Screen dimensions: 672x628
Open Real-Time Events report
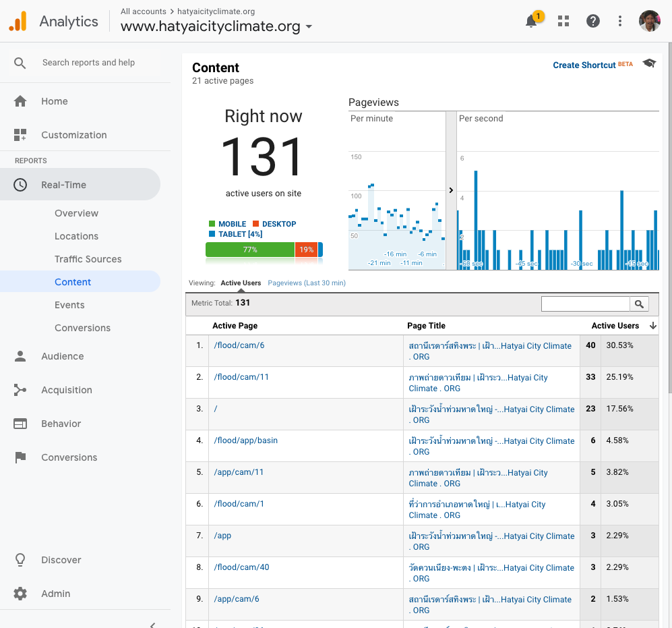click(69, 305)
